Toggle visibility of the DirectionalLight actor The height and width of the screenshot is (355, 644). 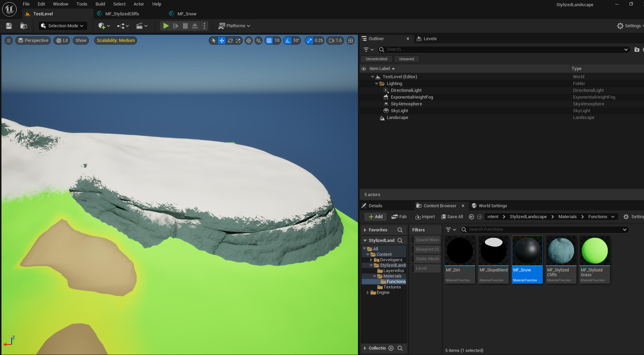pos(364,90)
